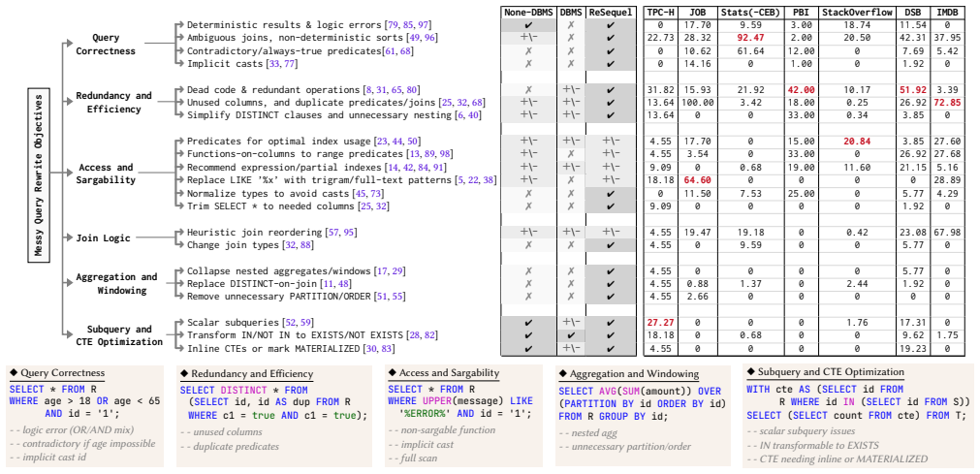Select the Access and Sargability tree category
Viewport: 980px width, 474px height.
107,174
